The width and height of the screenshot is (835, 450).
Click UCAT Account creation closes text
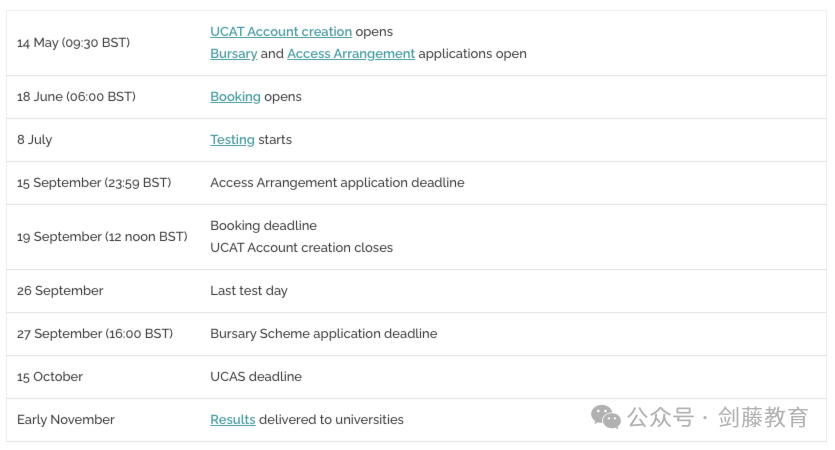[301, 248]
